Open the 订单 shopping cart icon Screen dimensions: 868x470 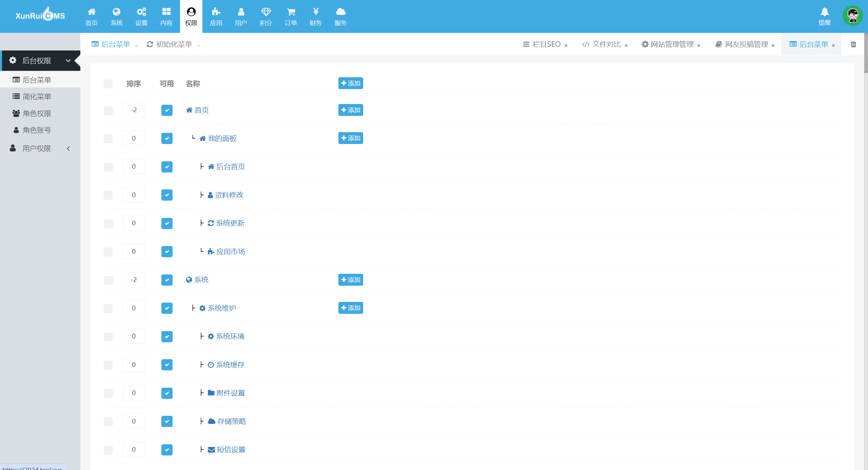(x=291, y=12)
